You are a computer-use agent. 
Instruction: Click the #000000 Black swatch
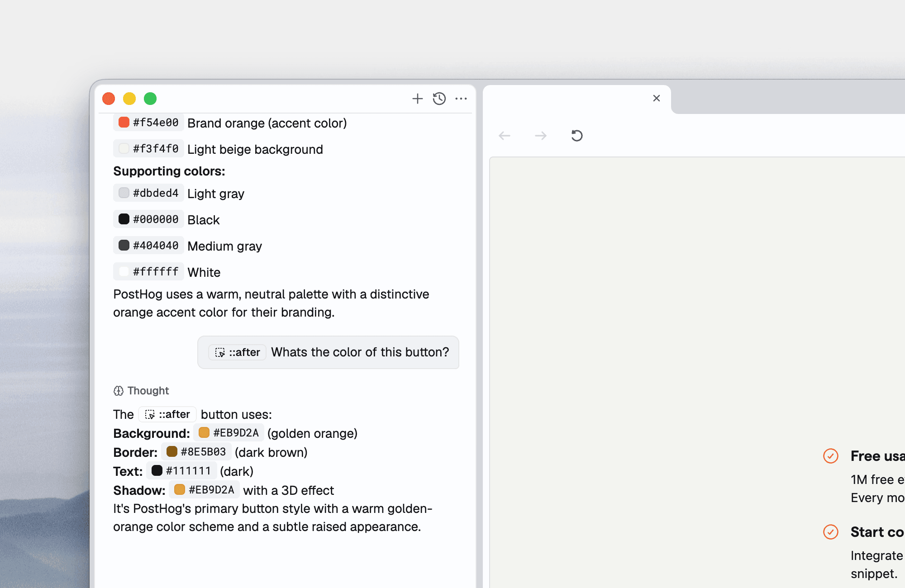(x=124, y=218)
